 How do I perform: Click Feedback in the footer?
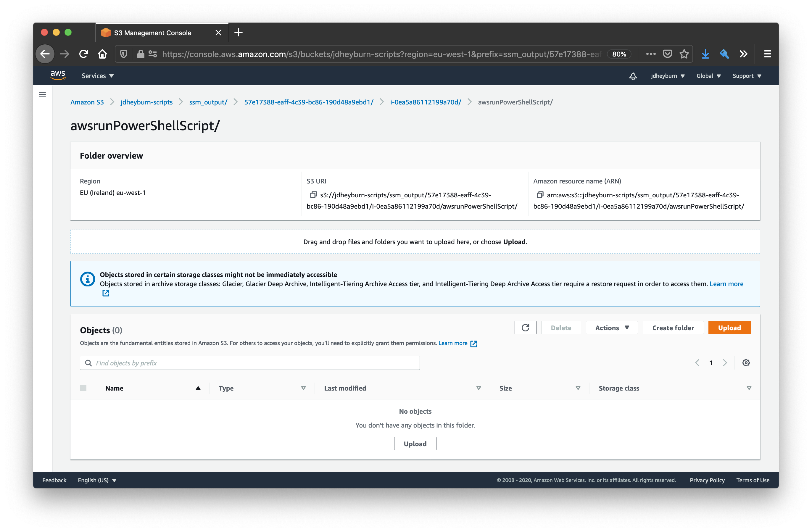tap(54, 480)
